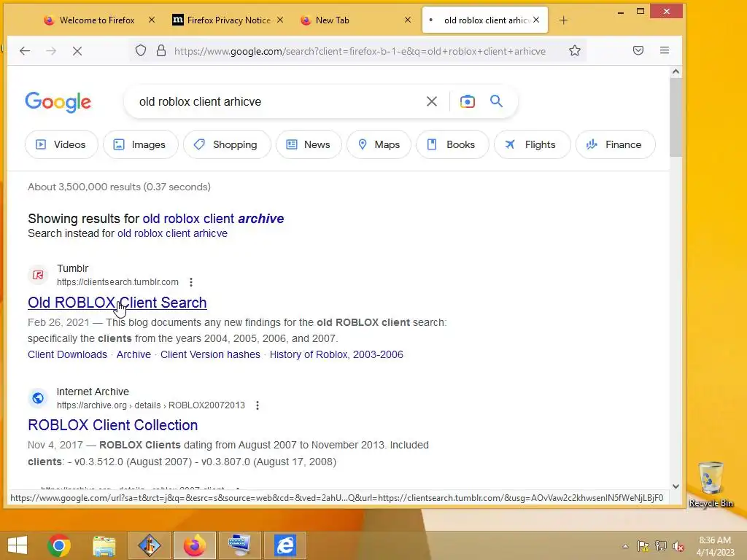The width and height of the screenshot is (747, 560).
Task: Open the Recycle Bin on the desktop
Action: pyautogui.click(x=711, y=484)
